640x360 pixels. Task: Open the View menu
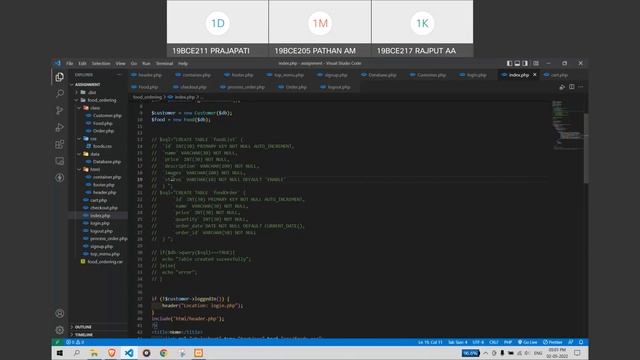click(x=120, y=64)
